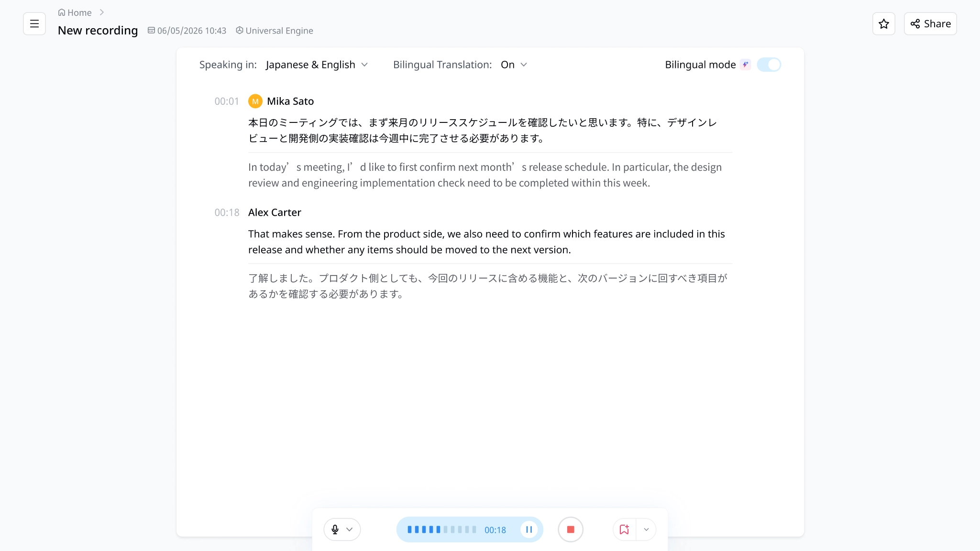Click the speaker name Alex Carter
Image resolution: width=980 pixels, height=551 pixels.
pos(275,212)
